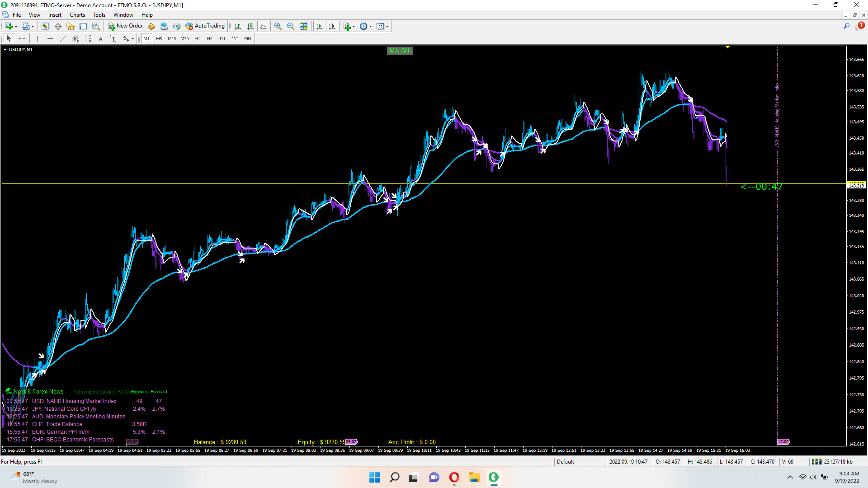Viewport: 868px width, 488px height.
Task: Open the Periodicity clock dropdown arrow
Action: [371, 26]
